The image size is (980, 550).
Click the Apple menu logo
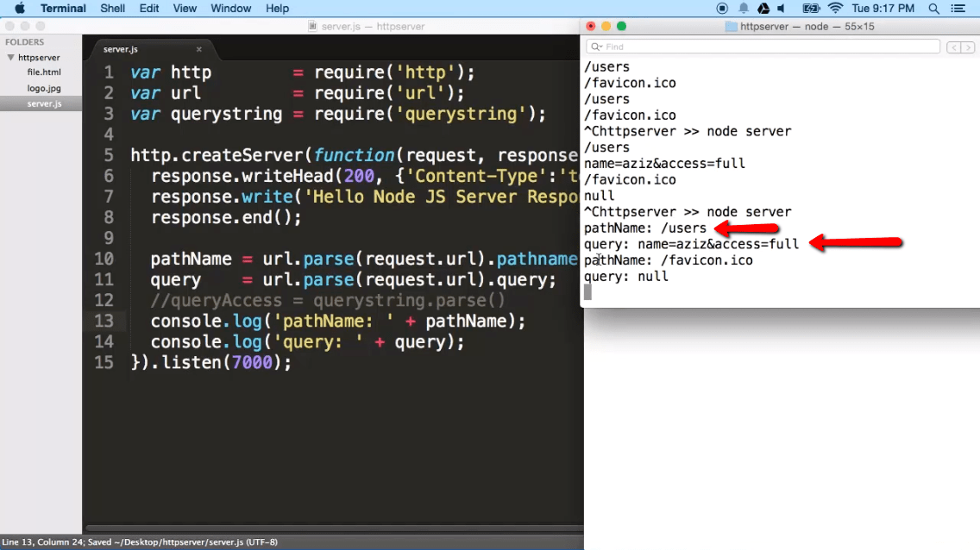click(x=18, y=9)
